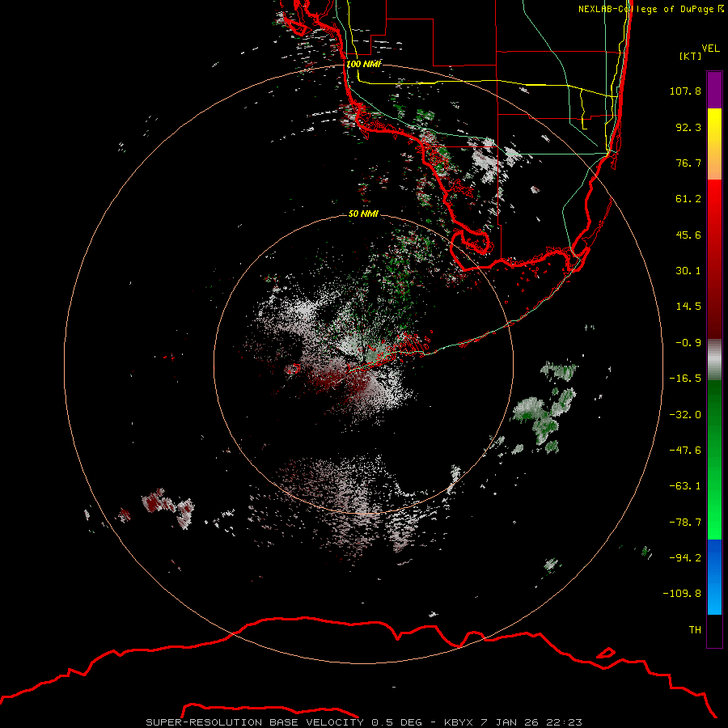Click the blue segment of the color bar

(714, 577)
